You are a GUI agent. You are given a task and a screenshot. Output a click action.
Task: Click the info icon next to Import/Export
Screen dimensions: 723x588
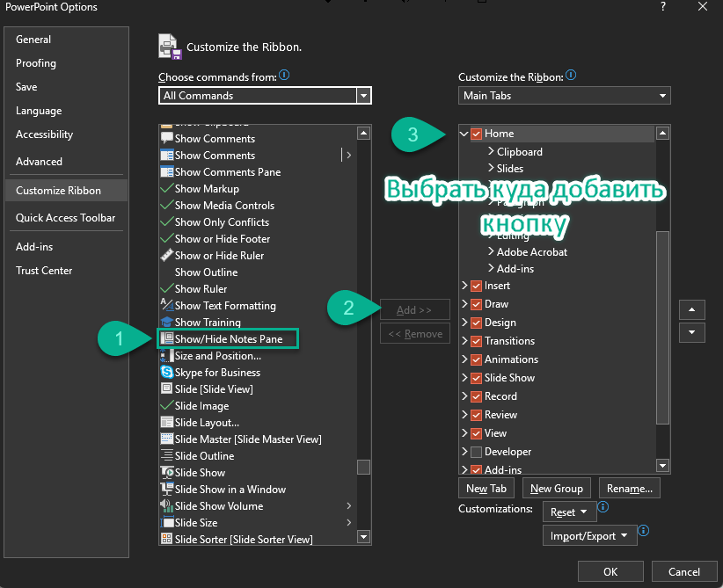point(643,530)
